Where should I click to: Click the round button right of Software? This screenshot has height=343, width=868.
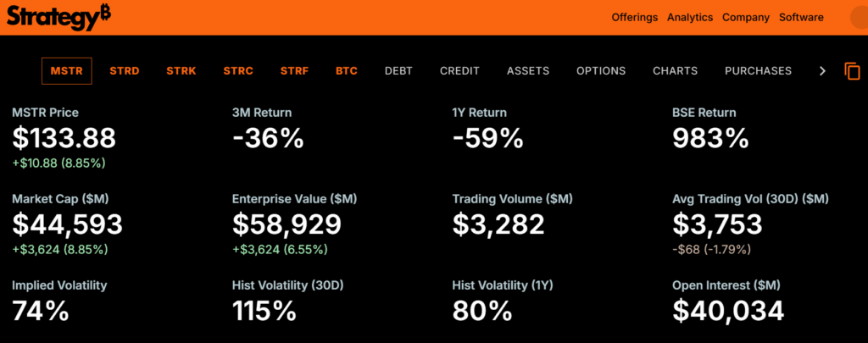pos(858,18)
